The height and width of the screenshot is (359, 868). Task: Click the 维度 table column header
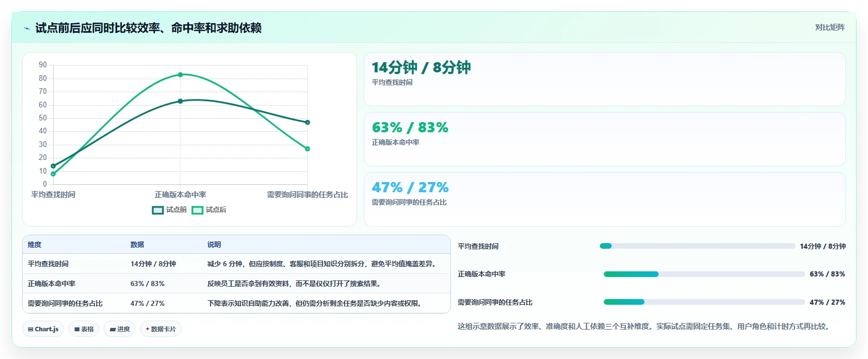(35, 245)
